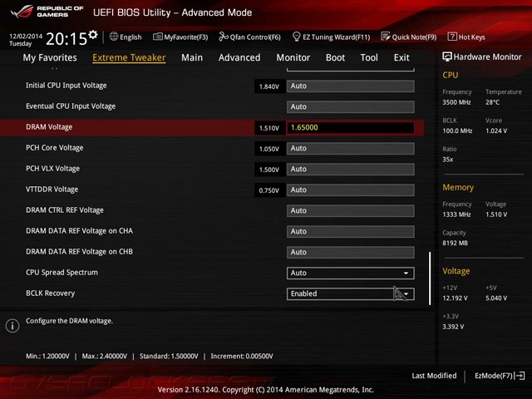This screenshot has width=532, height=399.
Task: Click the Quick Note pencil icon
Action: [386, 37]
